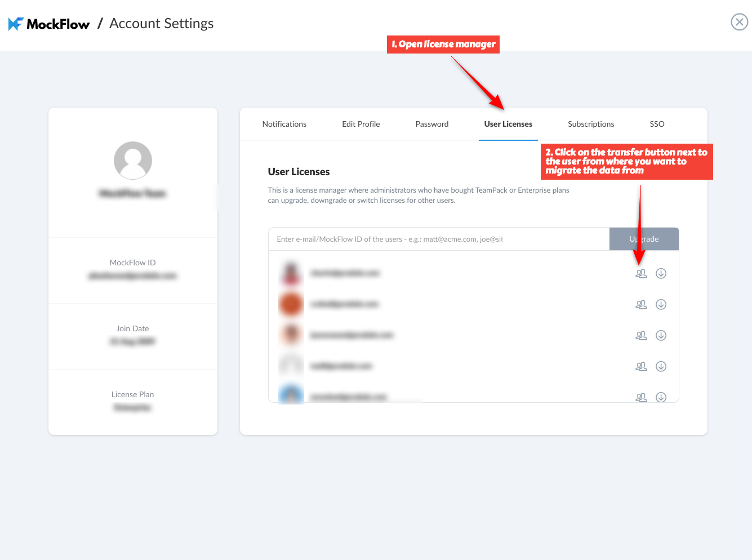Click the MockFlow ID label in the sidebar
Viewport: 752px width, 560px height.
(x=132, y=263)
